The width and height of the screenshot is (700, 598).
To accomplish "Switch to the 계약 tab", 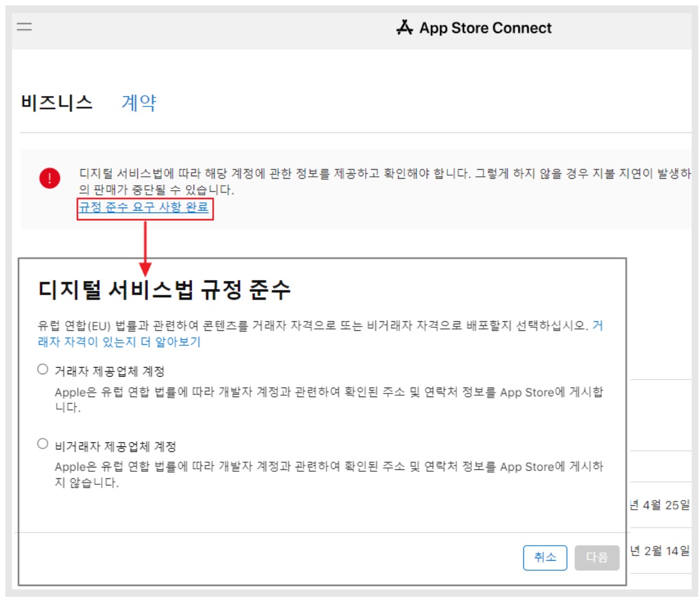I will click(139, 103).
